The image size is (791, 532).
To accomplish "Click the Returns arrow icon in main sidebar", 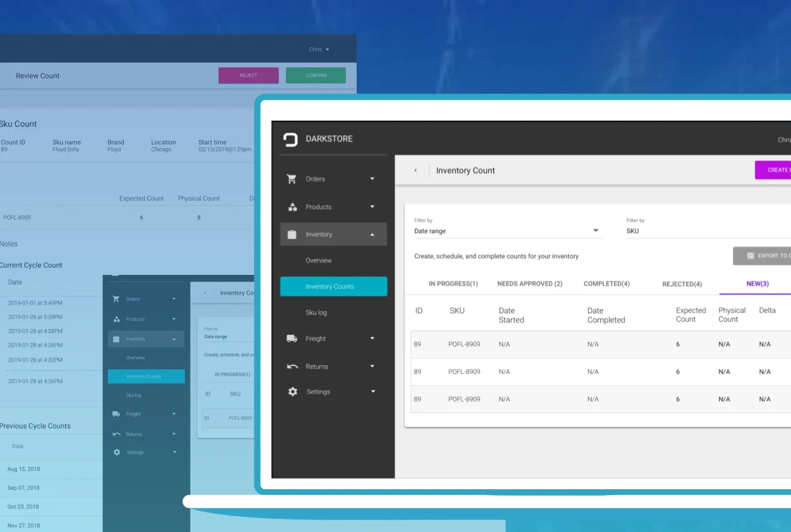I will 293,367.
